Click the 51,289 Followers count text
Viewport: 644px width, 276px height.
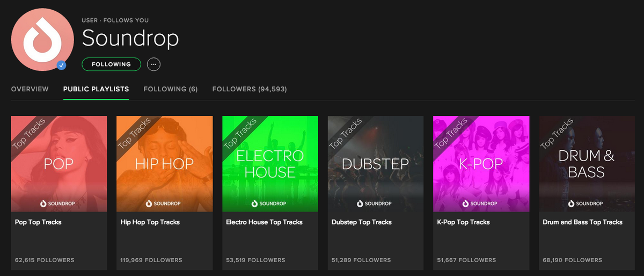tap(361, 260)
